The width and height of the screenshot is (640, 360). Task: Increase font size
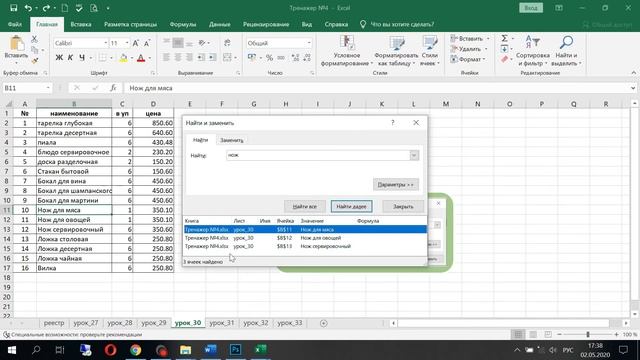[136, 43]
